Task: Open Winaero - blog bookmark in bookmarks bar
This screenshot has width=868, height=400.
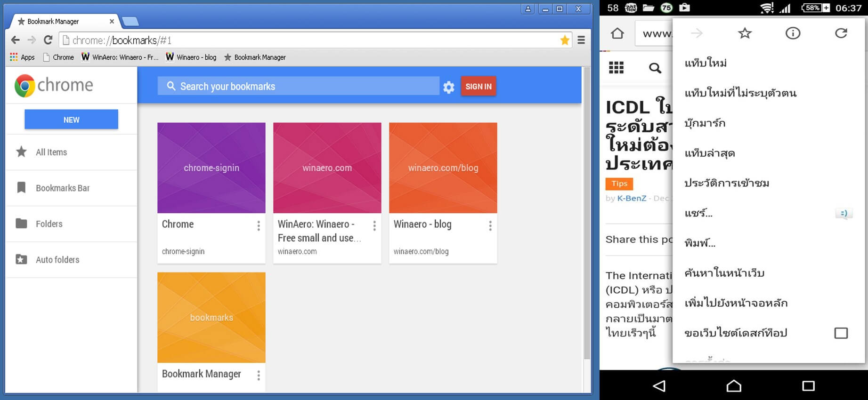Action: point(191,57)
